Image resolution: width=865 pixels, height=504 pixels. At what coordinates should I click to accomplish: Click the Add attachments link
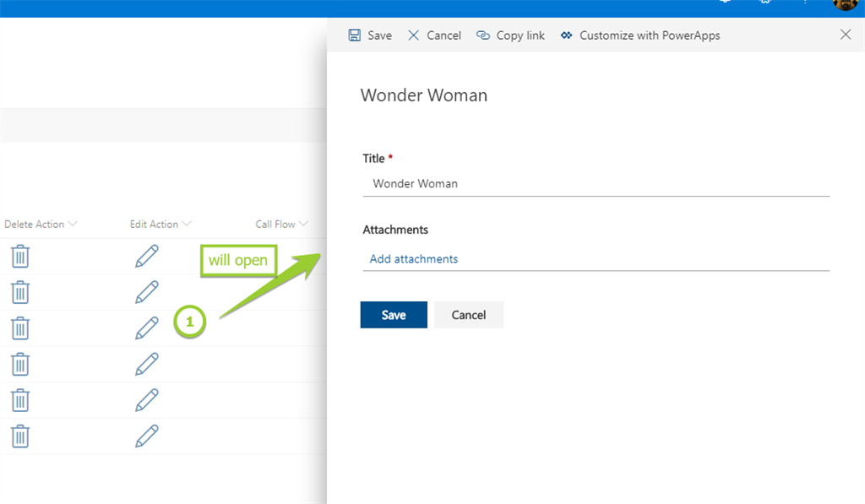414,259
